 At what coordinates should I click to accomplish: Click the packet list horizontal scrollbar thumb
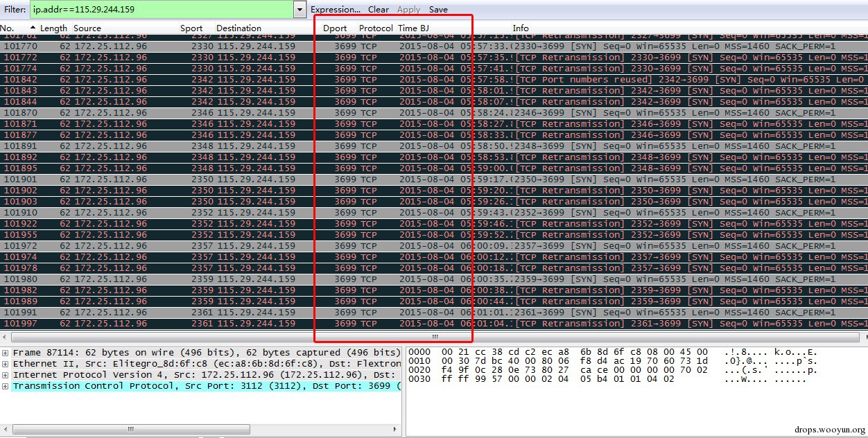click(435, 337)
